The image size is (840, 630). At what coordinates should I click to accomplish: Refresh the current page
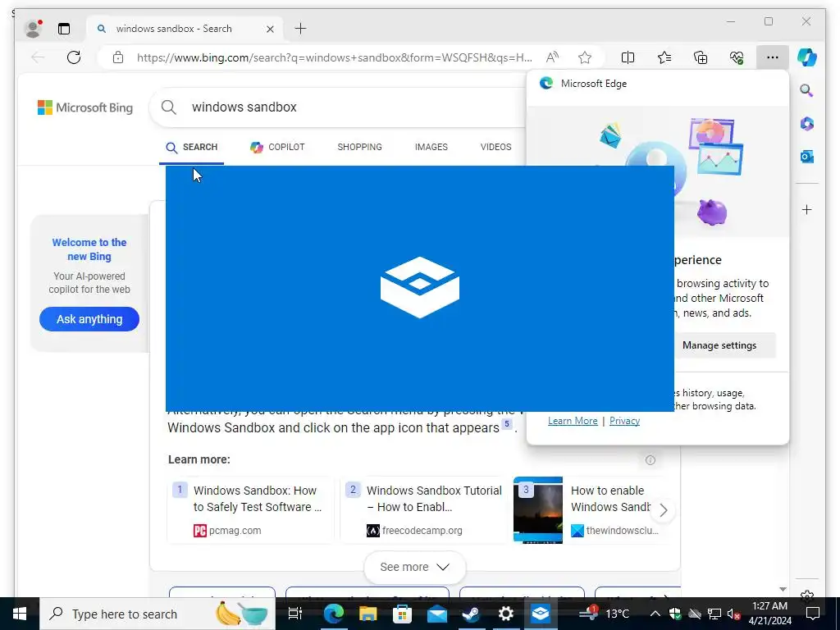click(74, 57)
